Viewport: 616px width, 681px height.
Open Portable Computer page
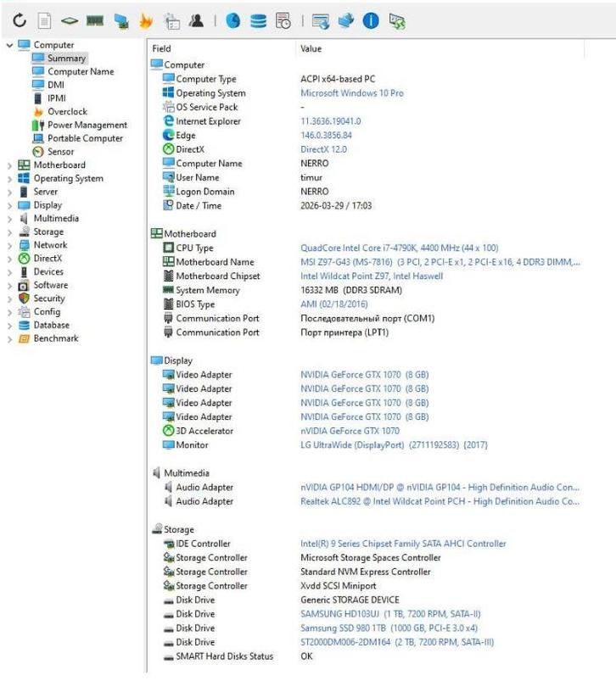[x=85, y=138]
